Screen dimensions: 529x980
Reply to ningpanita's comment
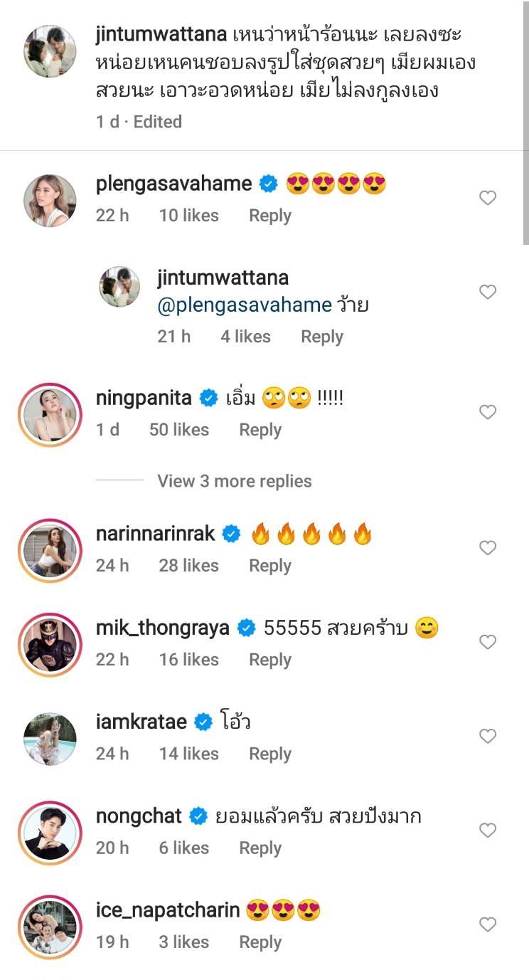[x=260, y=430]
